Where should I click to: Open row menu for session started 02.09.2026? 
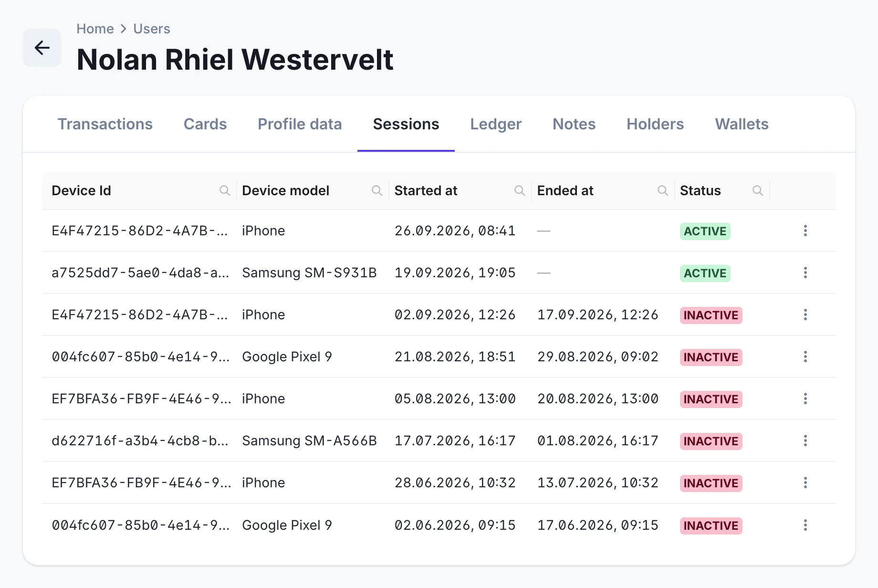[x=805, y=315]
